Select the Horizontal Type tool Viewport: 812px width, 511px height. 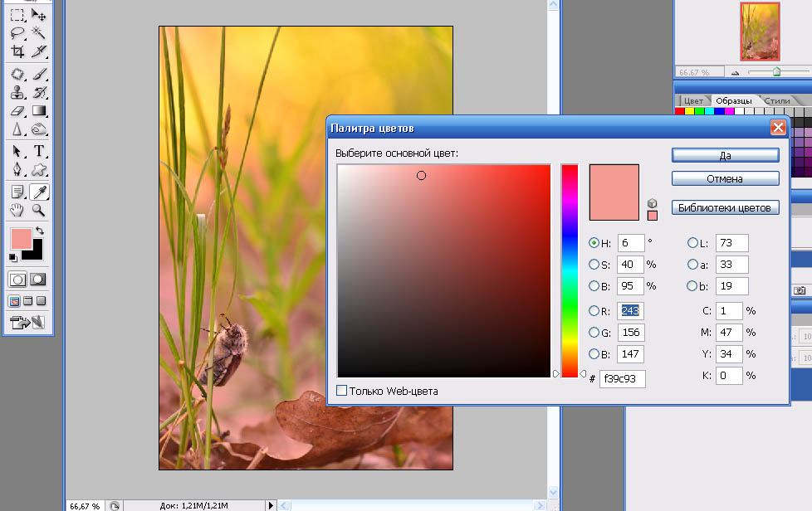pyautogui.click(x=39, y=151)
